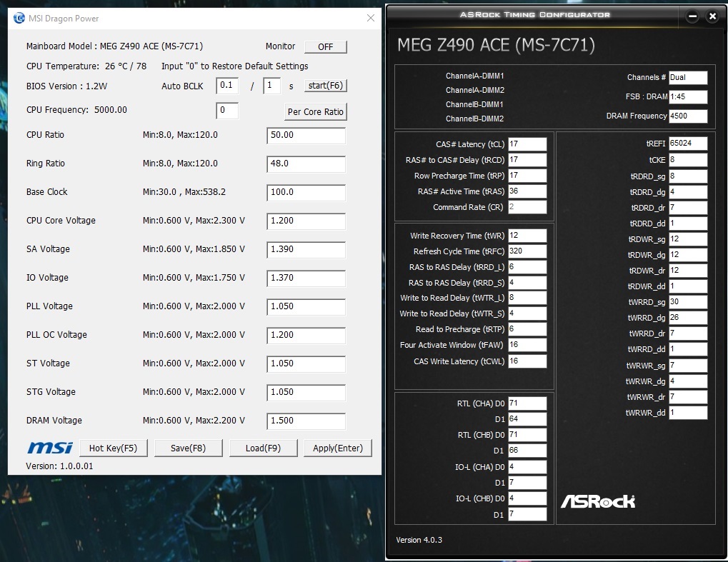Click the IO-L (CHB) D0 field
The image size is (728, 562).
(x=527, y=499)
